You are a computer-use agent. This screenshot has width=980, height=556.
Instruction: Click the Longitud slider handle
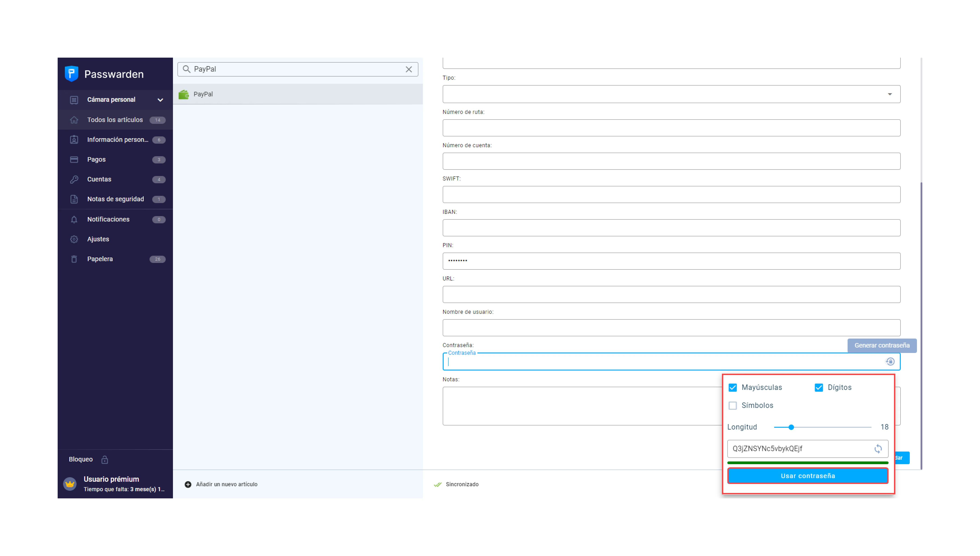click(x=791, y=427)
